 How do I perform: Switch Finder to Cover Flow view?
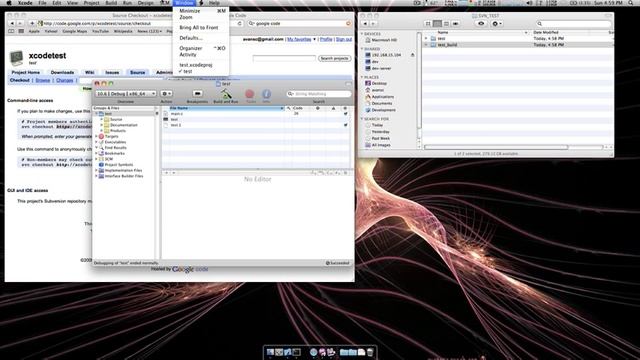pos(456,24)
